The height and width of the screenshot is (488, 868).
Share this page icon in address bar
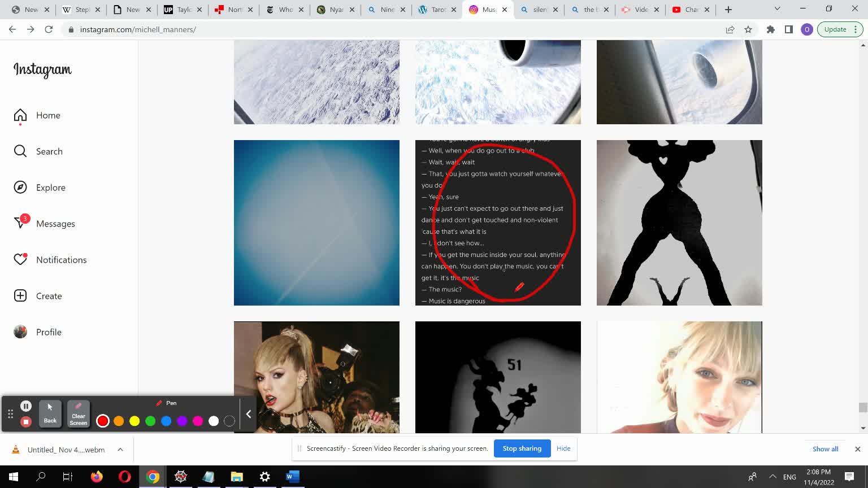pyautogui.click(x=730, y=29)
